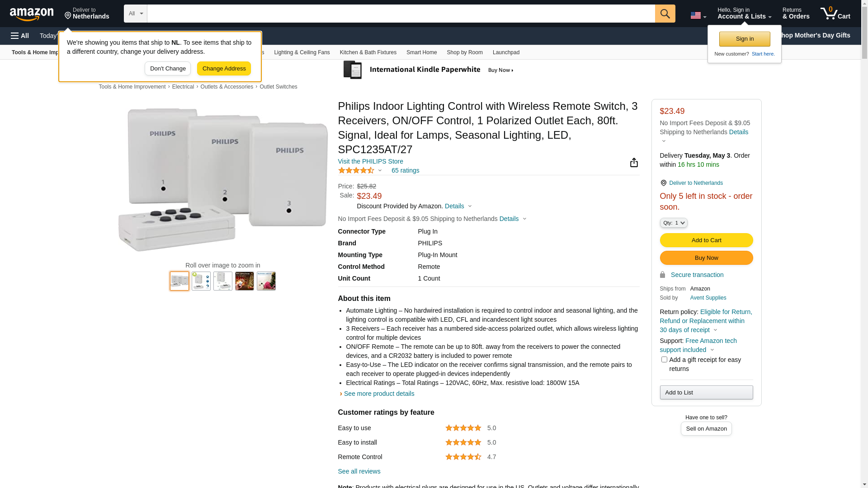Click the US flag language selector
868x488 pixels.
[698, 15]
